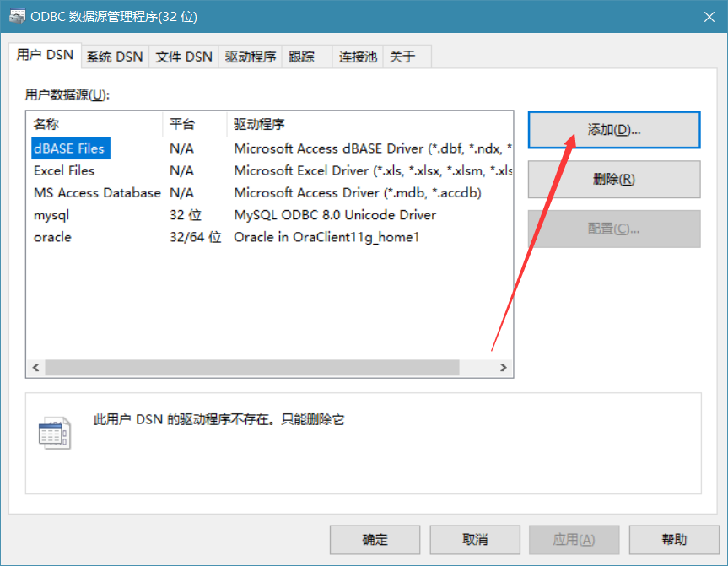Switch to the 驱动程序 tab
Image resolution: width=728 pixels, height=566 pixels.
[250, 56]
